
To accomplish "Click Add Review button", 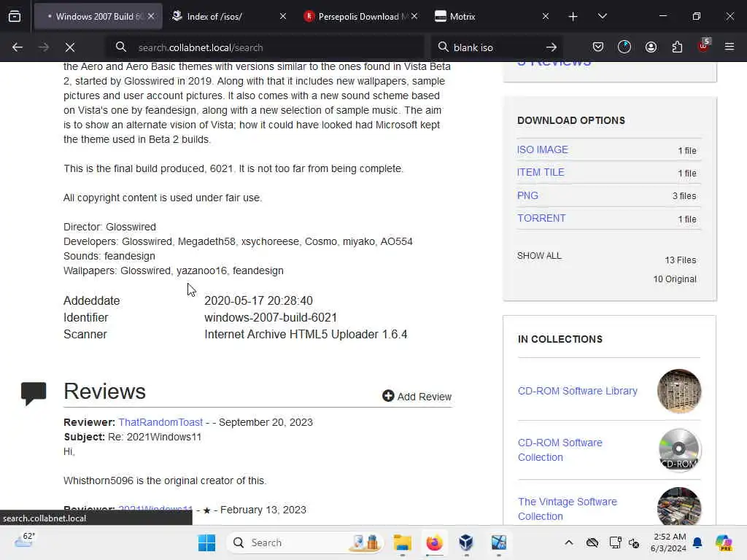I will (x=417, y=396).
